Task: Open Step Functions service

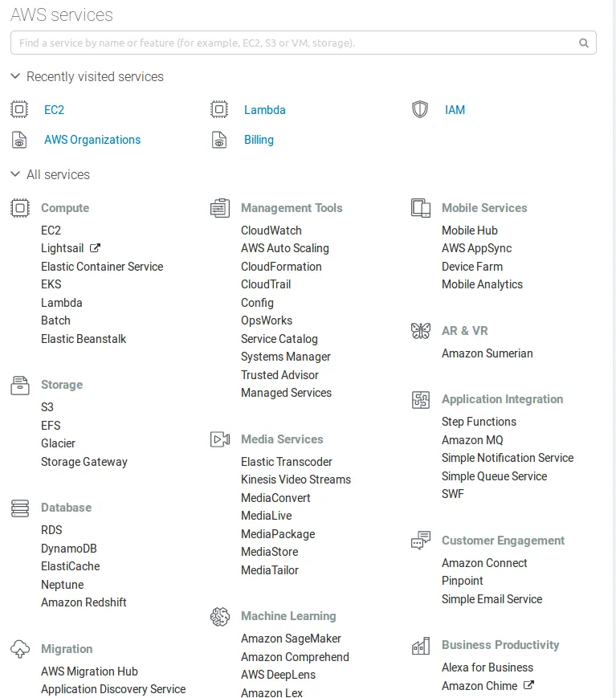Action: pos(479,422)
